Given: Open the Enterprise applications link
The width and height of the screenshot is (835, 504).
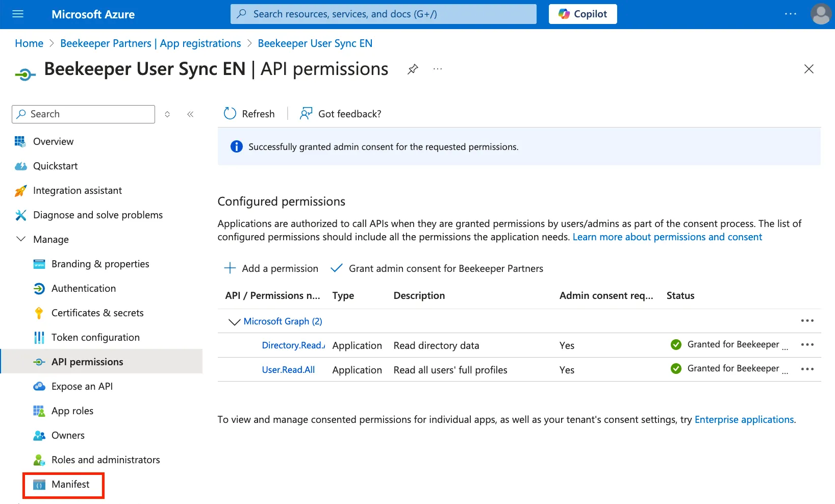Looking at the screenshot, I should pos(744,420).
